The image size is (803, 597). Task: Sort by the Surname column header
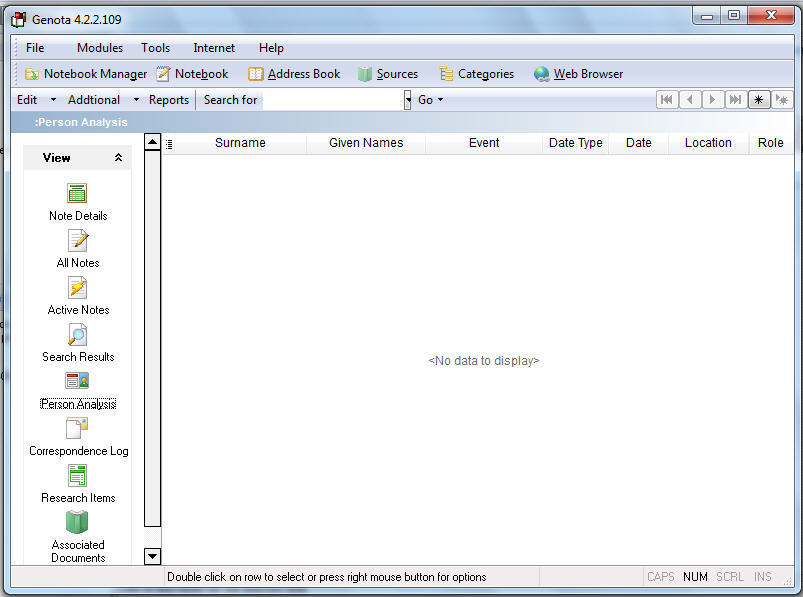click(x=240, y=143)
